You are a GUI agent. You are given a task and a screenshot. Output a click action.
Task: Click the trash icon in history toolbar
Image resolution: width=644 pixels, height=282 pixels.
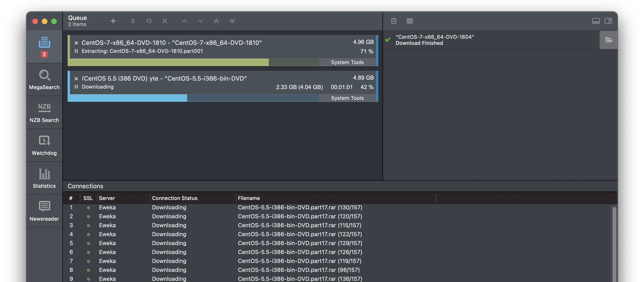pos(394,21)
